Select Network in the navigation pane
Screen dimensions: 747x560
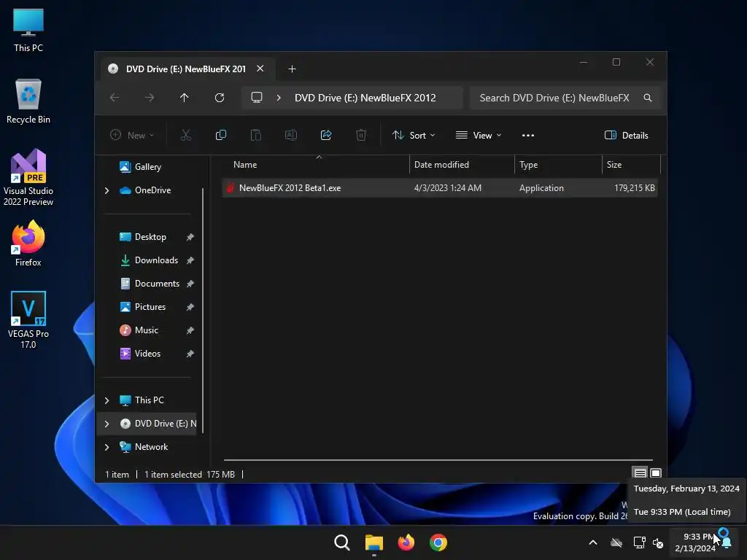click(151, 447)
